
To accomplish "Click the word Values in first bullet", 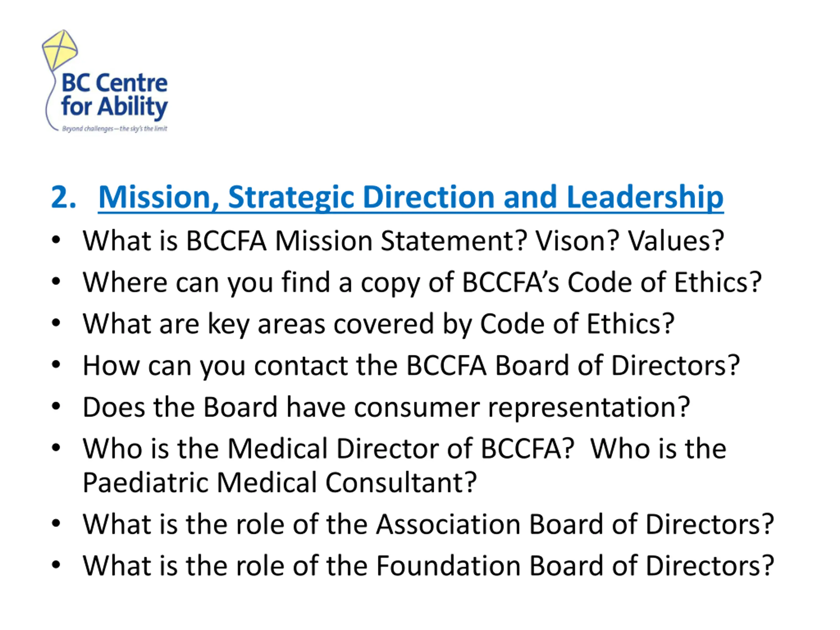I will pos(676,241).
